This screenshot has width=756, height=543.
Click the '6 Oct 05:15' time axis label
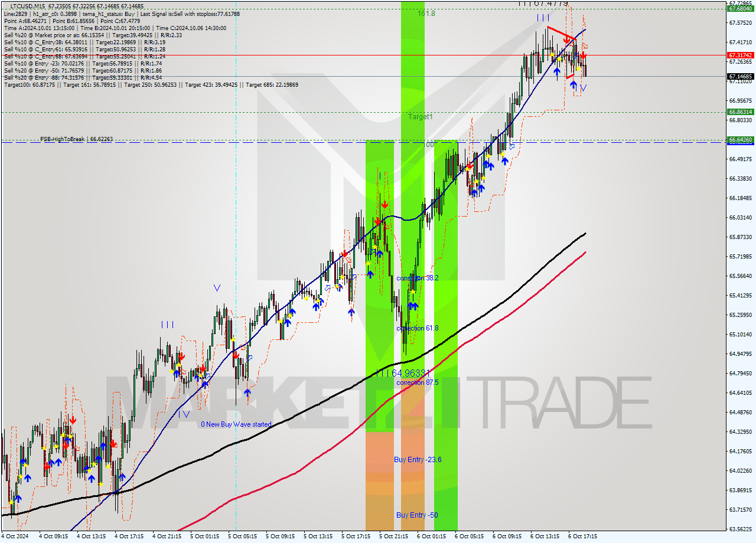[x=470, y=537]
